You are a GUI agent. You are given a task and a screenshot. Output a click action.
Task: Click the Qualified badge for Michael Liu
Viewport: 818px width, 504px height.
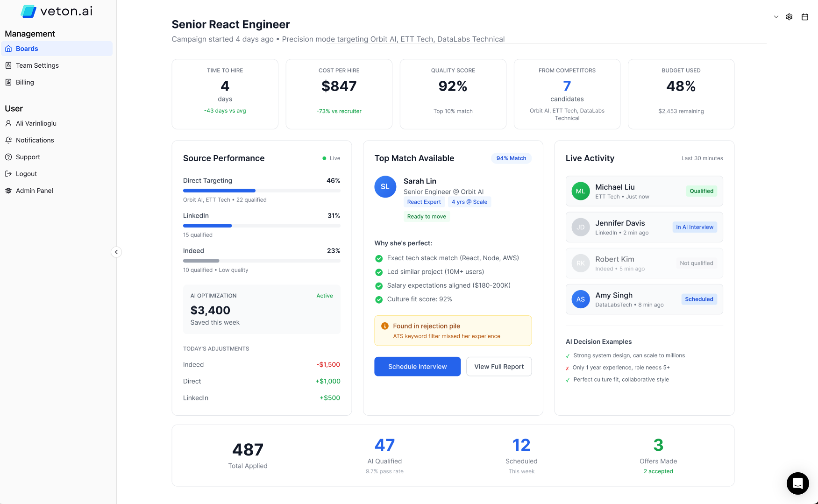coord(701,191)
